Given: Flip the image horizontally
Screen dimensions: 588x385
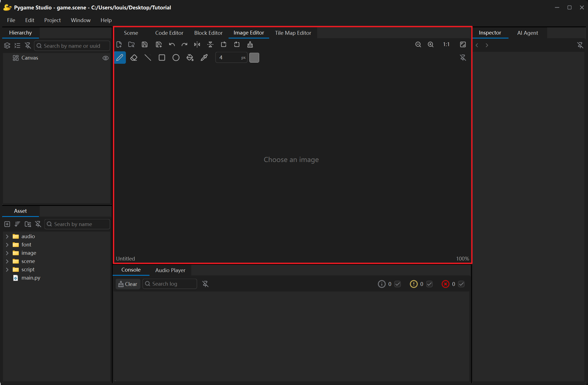Looking at the screenshot, I should point(197,44).
